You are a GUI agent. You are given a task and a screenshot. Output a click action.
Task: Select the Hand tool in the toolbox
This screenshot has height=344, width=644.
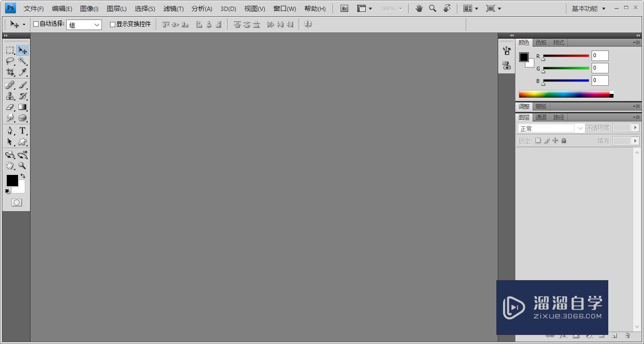coord(10,166)
